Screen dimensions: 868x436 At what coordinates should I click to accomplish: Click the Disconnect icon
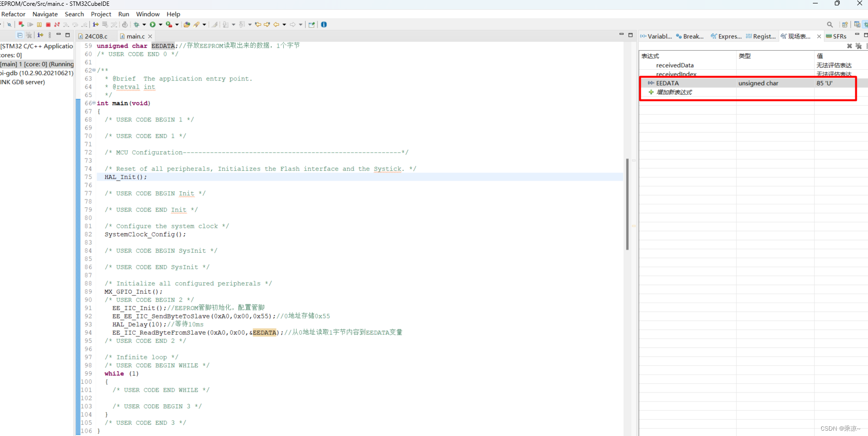tap(57, 24)
